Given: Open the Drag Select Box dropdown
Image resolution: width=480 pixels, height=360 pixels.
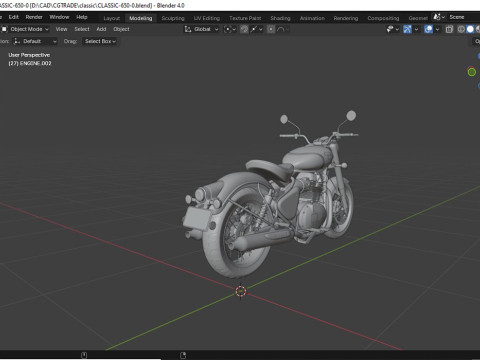Looking at the screenshot, I should [x=100, y=41].
